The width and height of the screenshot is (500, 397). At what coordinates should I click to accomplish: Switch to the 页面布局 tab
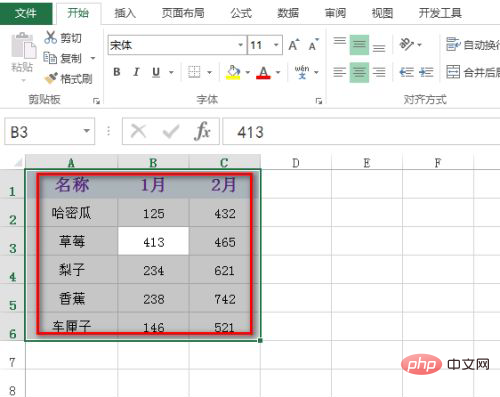click(x=183, y=13)
